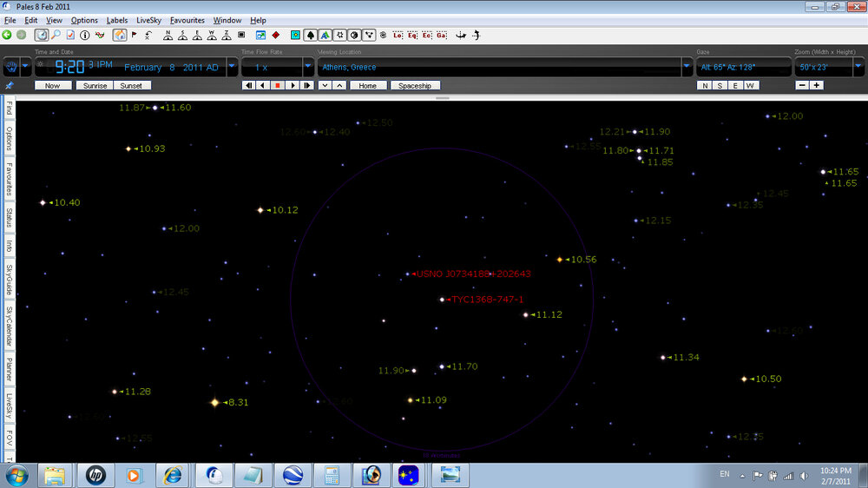Image resolution: width=868 pixels, height=488 pixels.
Task: Expand the Time Flow Rate dropdown
Action: [307, 67]
